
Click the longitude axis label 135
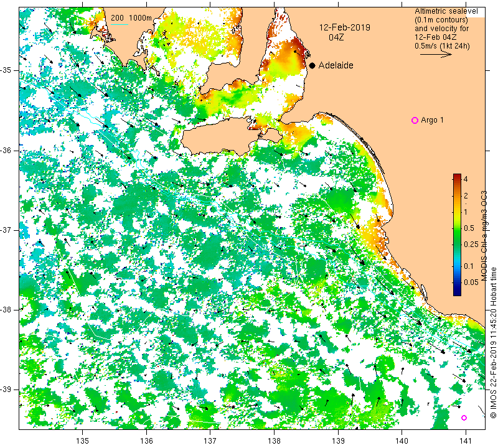coord(83,441)
